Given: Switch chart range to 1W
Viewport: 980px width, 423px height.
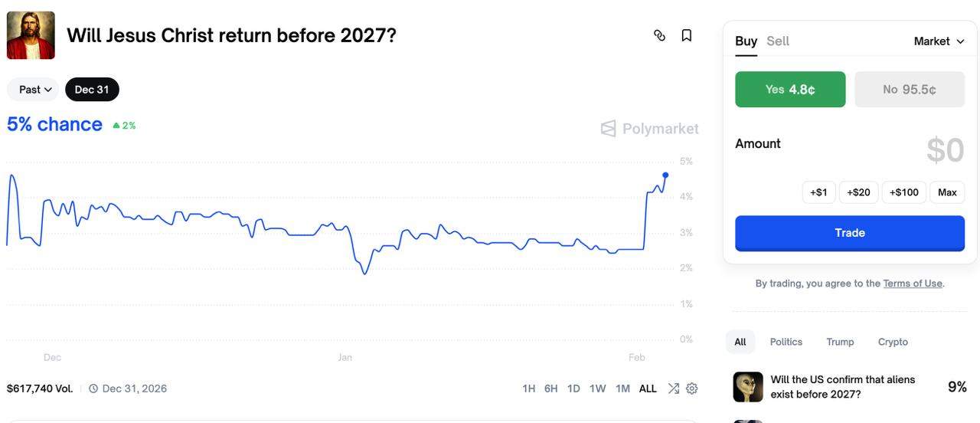Looking at the screenshot, I should 598,389.
